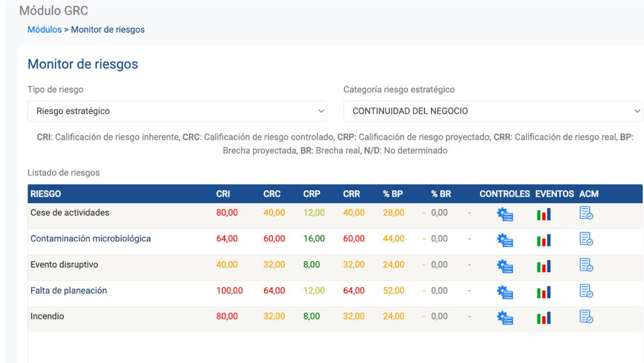Click % BP value 52,00 for Falta de planeación
This screenshot has height=363, width=644.
click(x=393, y=291)
